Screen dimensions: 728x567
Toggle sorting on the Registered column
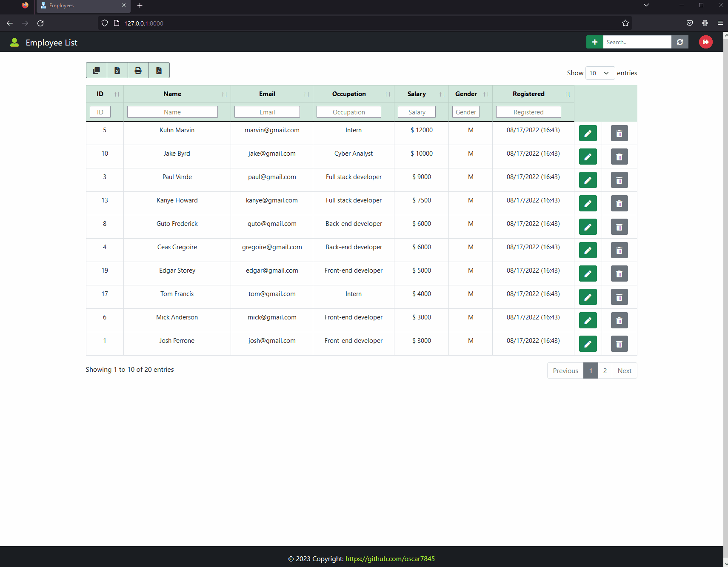pos(568,94)
